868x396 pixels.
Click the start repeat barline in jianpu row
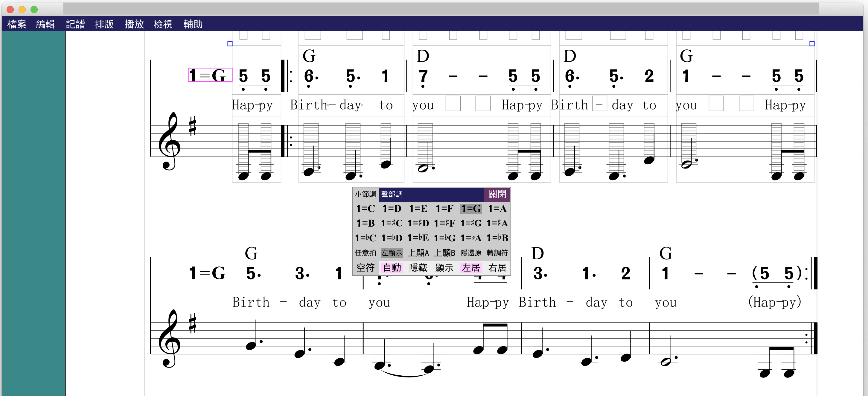click(x=287, y=76)
